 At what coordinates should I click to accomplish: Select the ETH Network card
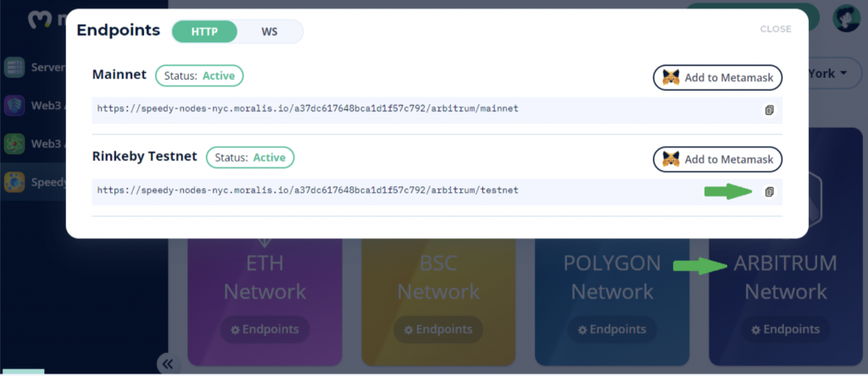point(264,301)
